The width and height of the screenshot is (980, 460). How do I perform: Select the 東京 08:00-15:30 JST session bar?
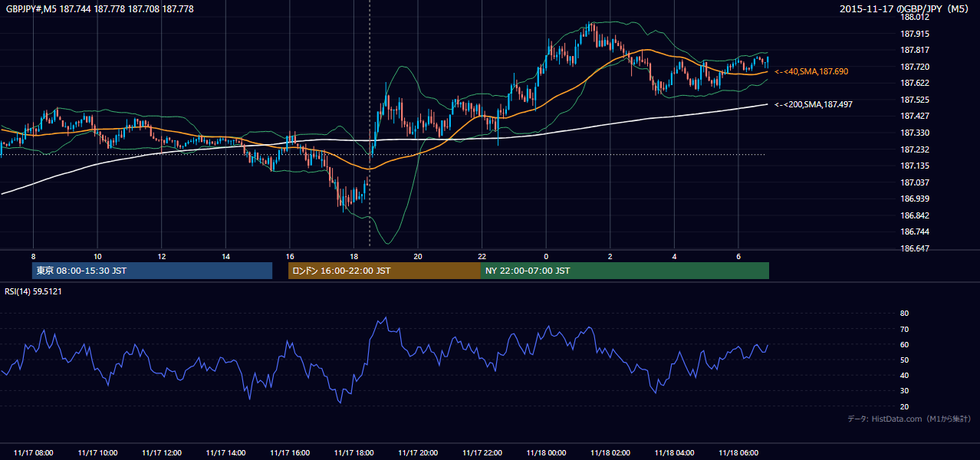coord(152,271)
